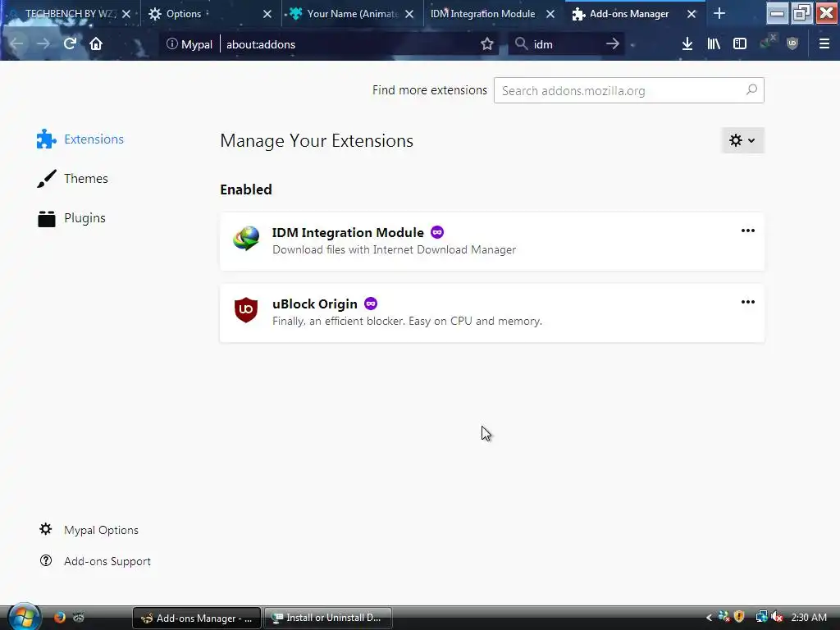Screen dimensions: 840x630
Task: Click the IDM extension toolbar icon
Action: (x=767, y=42)
